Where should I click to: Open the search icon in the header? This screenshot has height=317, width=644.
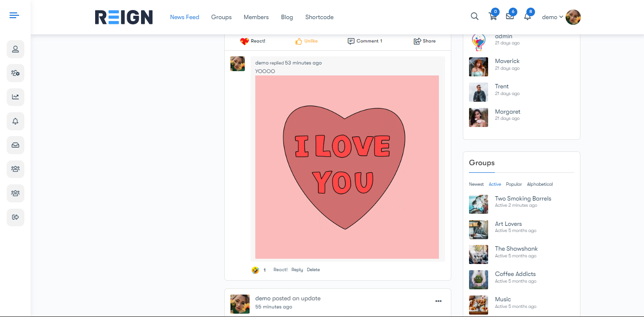(474, 16)
